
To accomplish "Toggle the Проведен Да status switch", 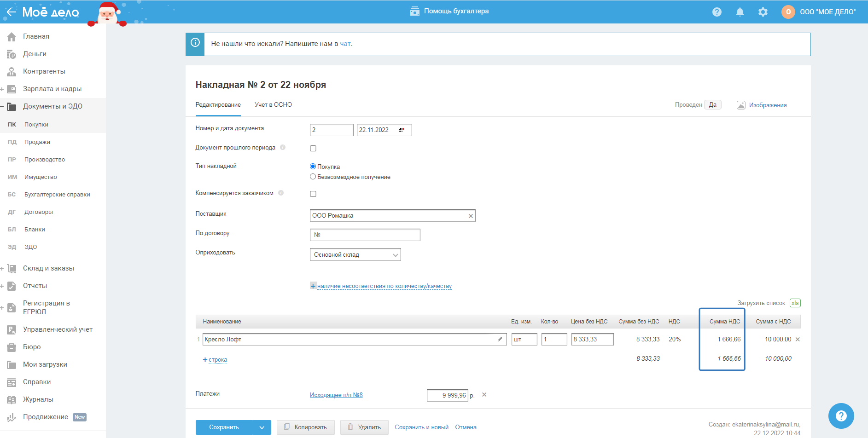I will 713,105.
